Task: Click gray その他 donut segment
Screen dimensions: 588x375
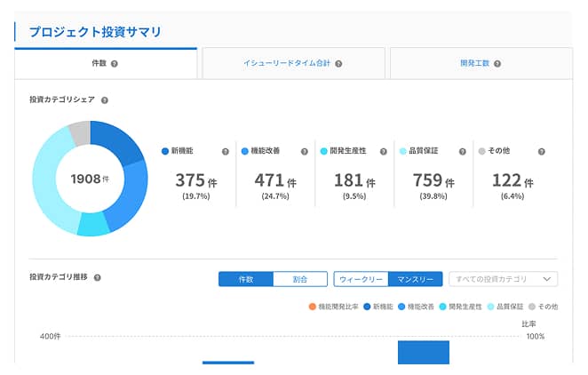Action: click(x=80, y=133)
